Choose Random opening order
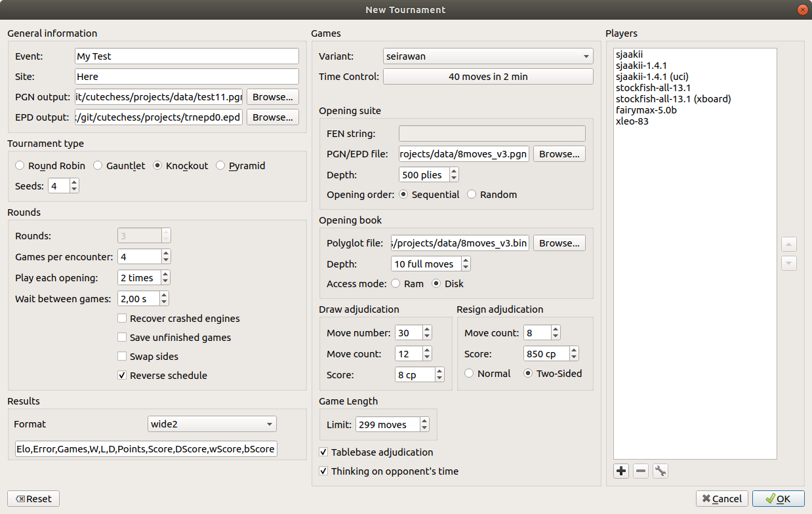812x514 pixels. tap(492, 195)
